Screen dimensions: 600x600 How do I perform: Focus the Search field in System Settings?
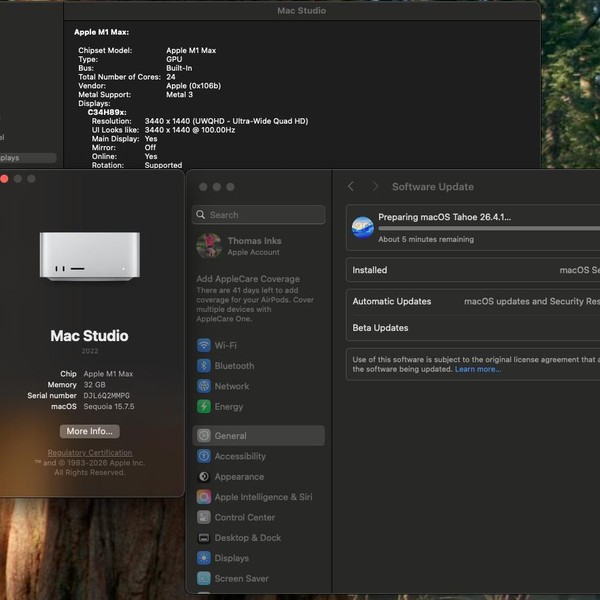coord(259,215)
